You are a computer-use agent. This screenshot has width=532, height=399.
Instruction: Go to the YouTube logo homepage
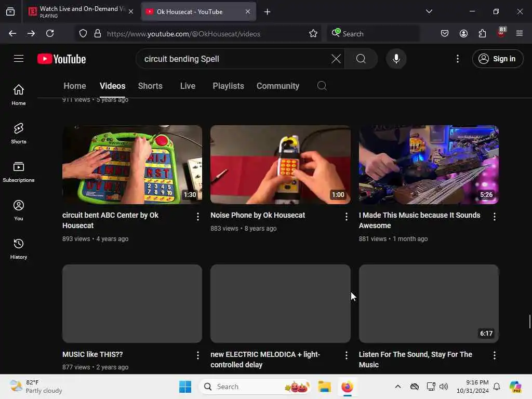pyautogui.click(x=61, y=59)
